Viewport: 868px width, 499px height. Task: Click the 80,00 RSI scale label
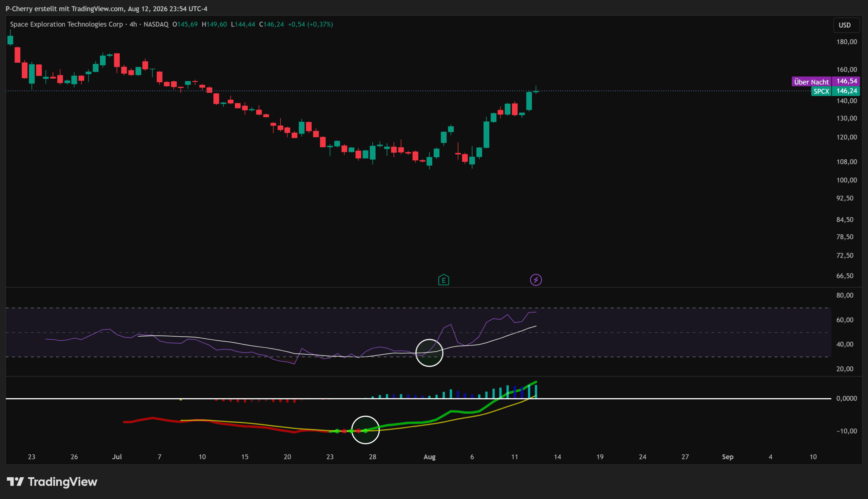[845, 295]
